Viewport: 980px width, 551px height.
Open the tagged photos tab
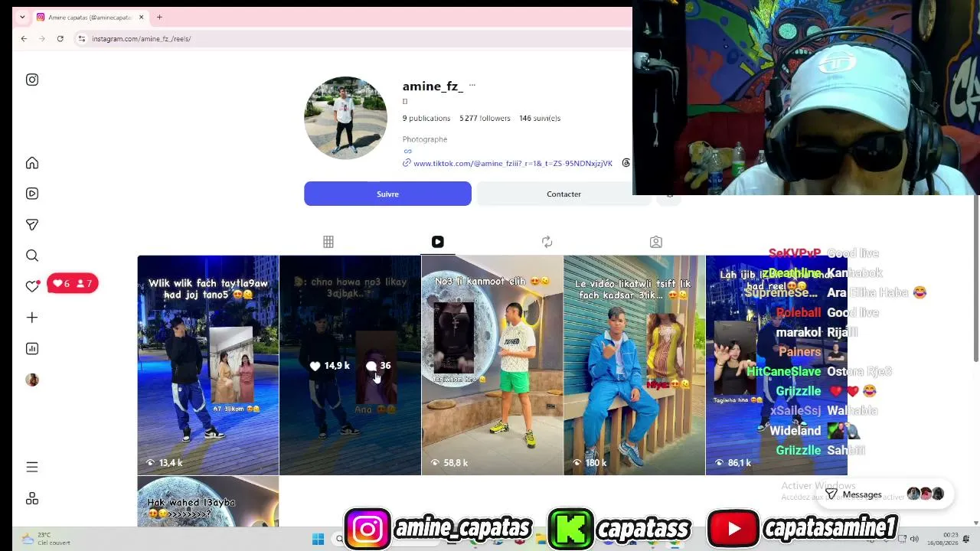point(656,242)
